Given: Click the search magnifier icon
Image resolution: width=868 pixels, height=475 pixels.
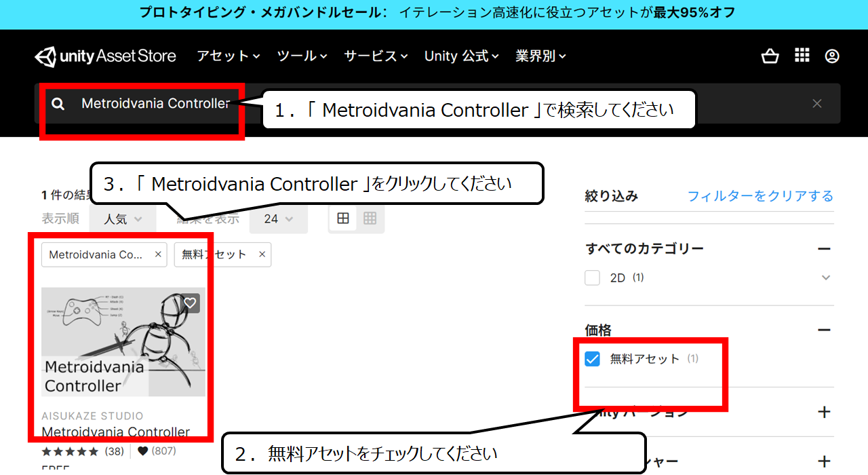Looking at the screenshot, I should pyautogui.click(x=58, y=104).
